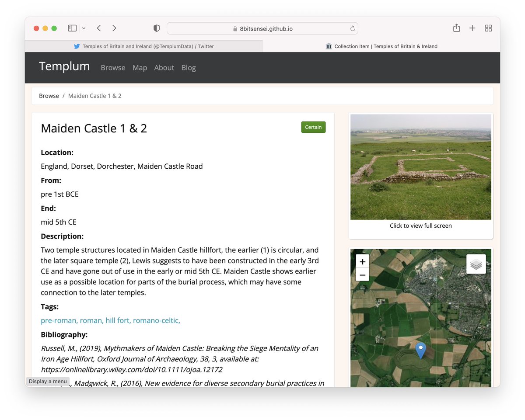Screen dimensions: 525x420
Task: Go forward to next page
Action: 114,28
